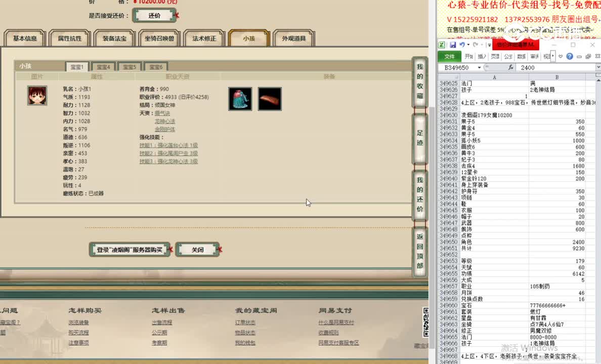Image resolution: width=601 pixels, height=364 pixels.
Task: Open the Name Box dropdown arrow
Action: tap(479, 67)
